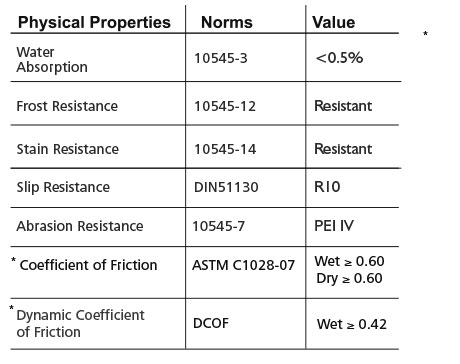This screenshot has height=364, width=460.
Task: Click the R10 slip value
Action: [327, 187]
